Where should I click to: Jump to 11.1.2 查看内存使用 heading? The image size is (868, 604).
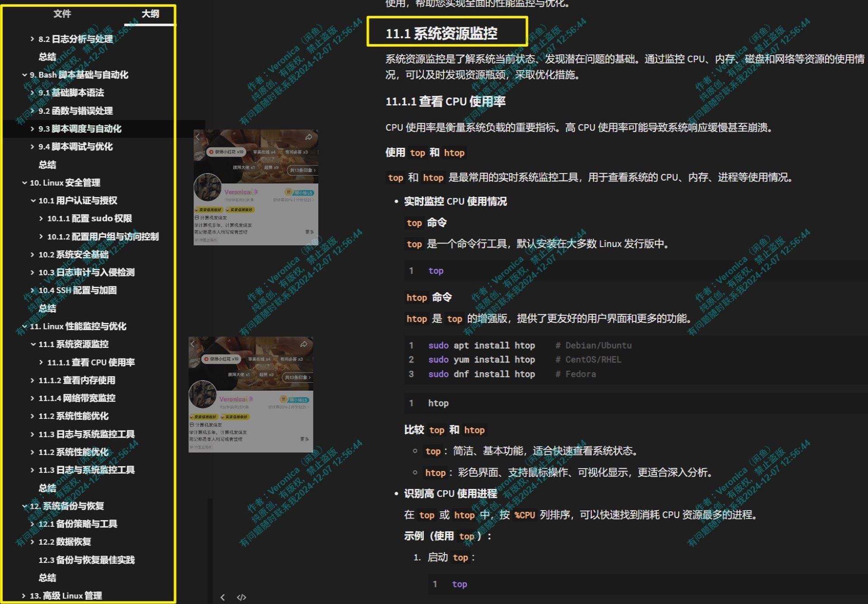point(77,380)
